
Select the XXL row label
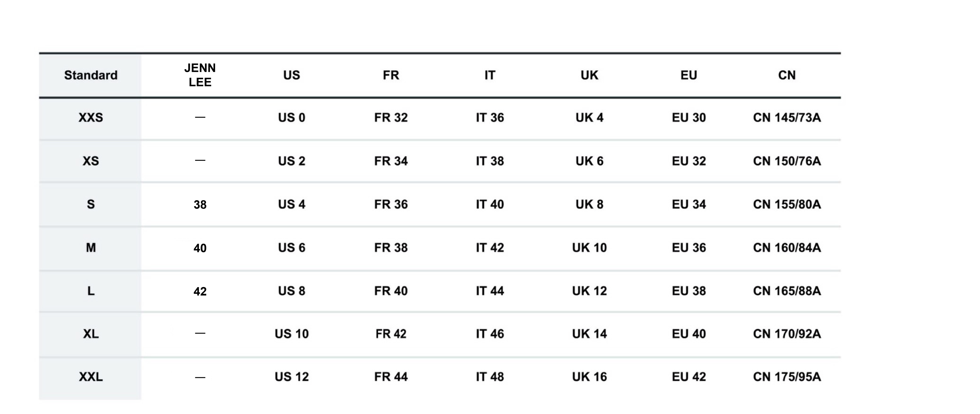pos(91,377)
